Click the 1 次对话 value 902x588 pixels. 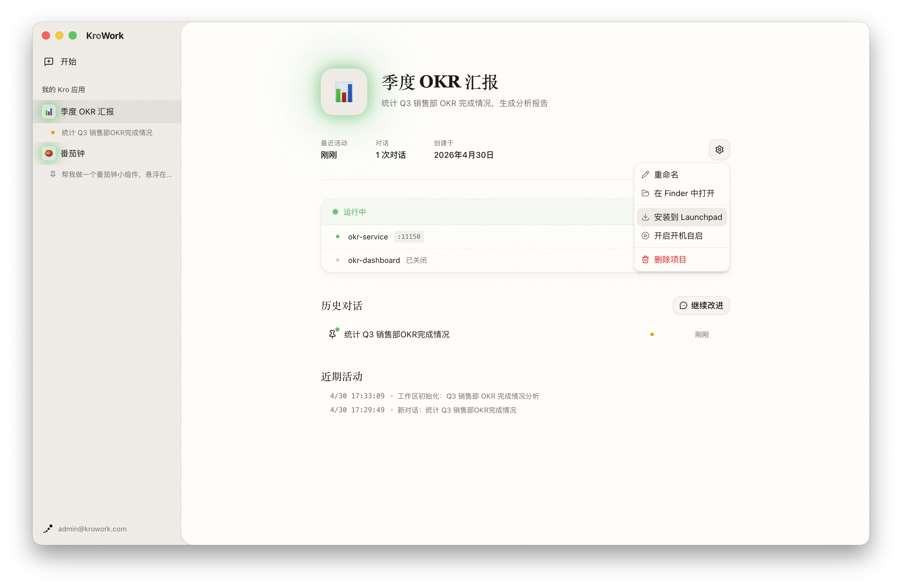pyautogui.click(x=390, y=155)
